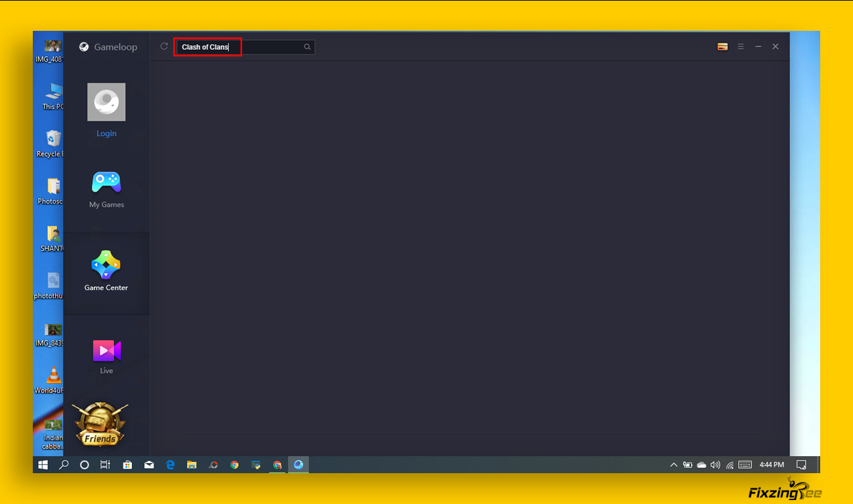Open the gold card icon in title bar
853x504 pixels.
(x=722, y=47)
